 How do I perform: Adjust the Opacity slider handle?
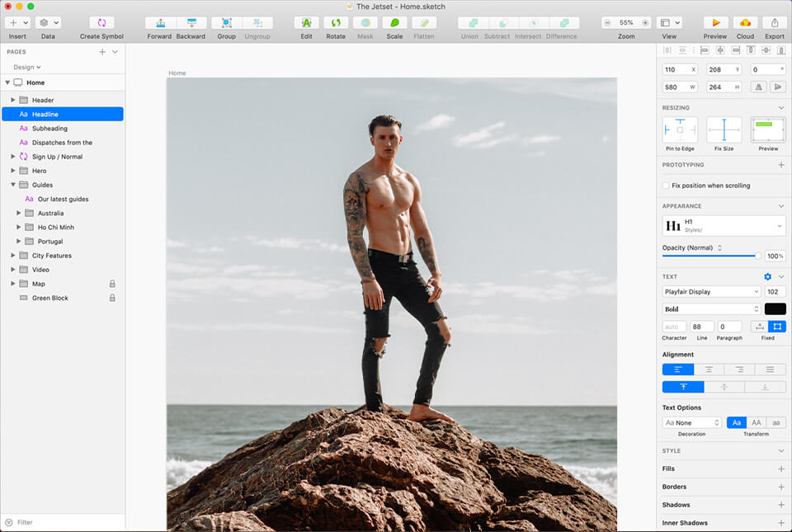click(757, 256)
